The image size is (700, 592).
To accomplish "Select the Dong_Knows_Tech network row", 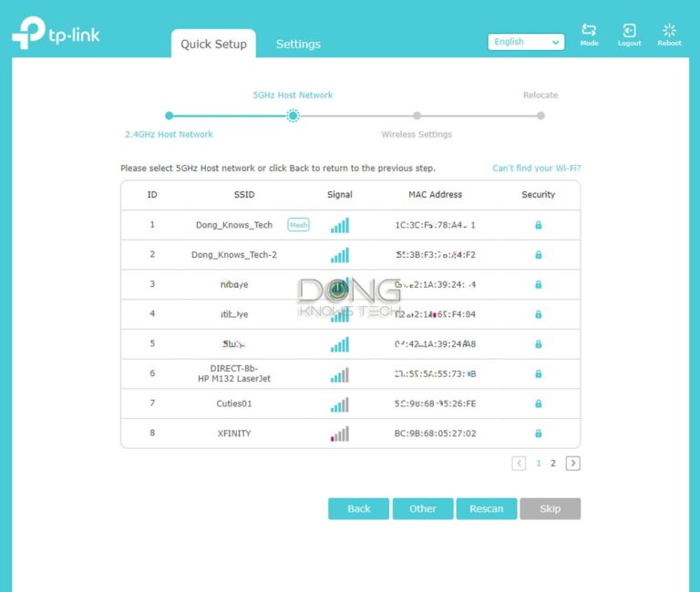I will (233, 225).
